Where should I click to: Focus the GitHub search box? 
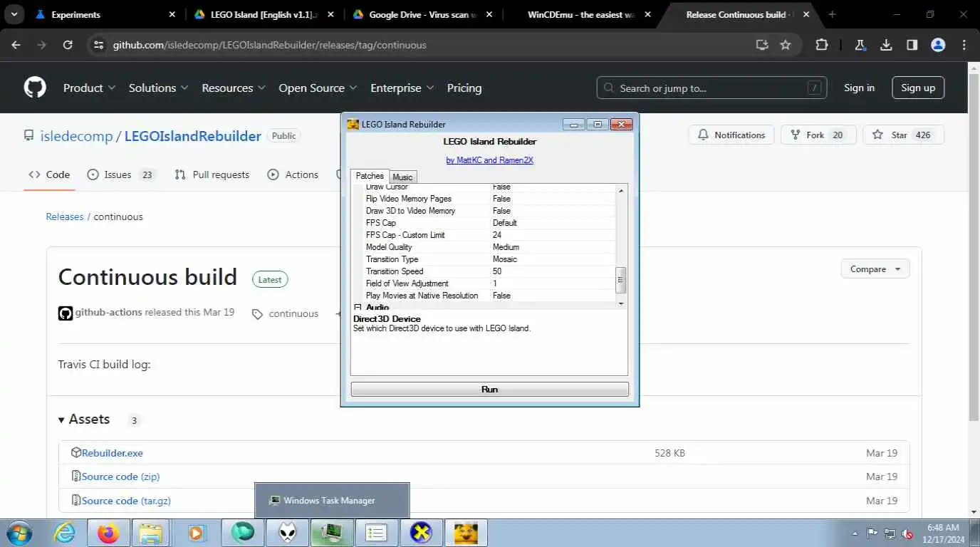pyautogui.click(x=711, y=88)
